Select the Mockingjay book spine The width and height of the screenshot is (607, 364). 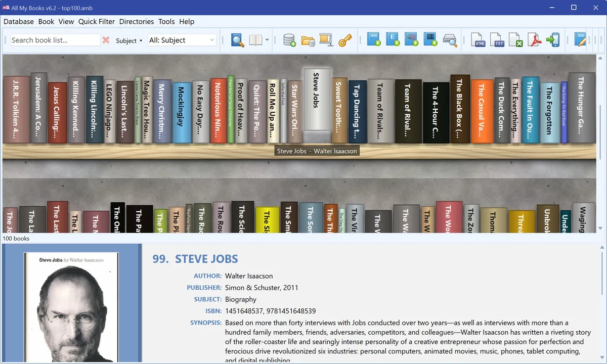point(182,113)
